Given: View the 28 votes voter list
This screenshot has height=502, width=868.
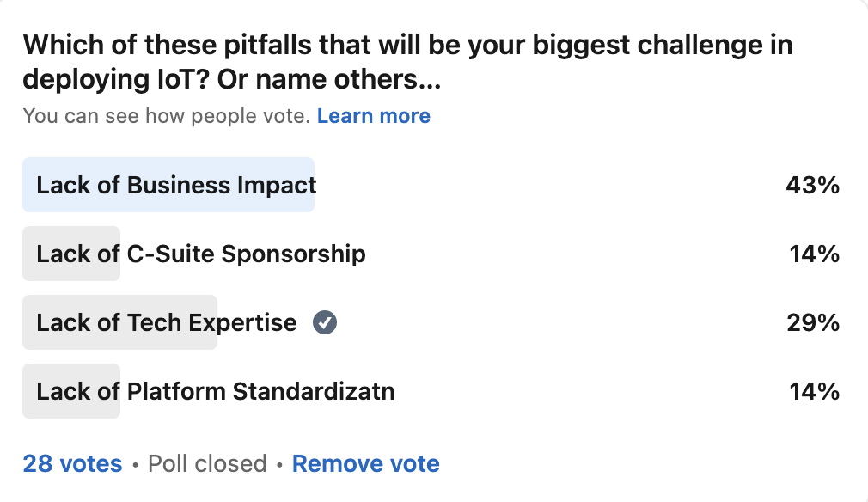Looking at the screenshot, I should (72, 464).
